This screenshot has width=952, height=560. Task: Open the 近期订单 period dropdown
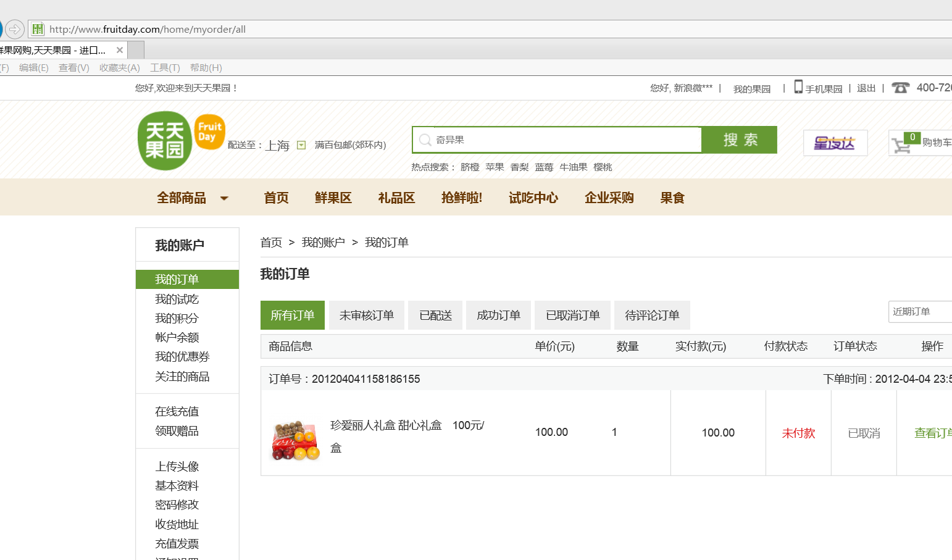click(920, 312)
